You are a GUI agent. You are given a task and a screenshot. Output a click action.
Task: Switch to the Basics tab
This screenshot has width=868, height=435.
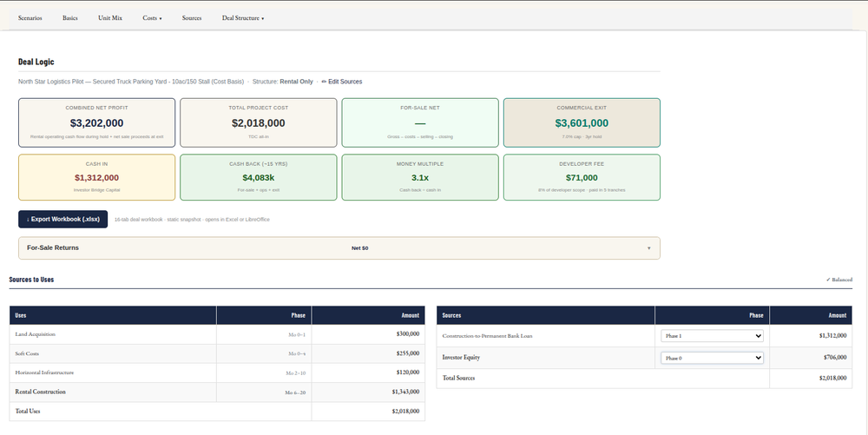tap(70, 18)
